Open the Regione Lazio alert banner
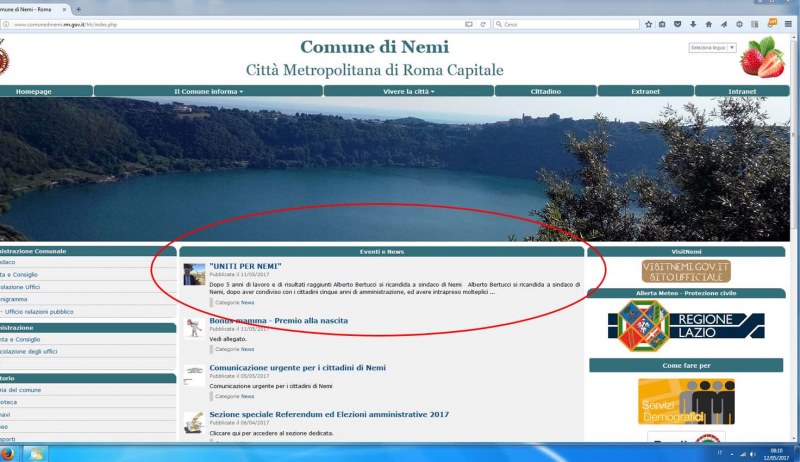800x462 pixels. [686, 326]
